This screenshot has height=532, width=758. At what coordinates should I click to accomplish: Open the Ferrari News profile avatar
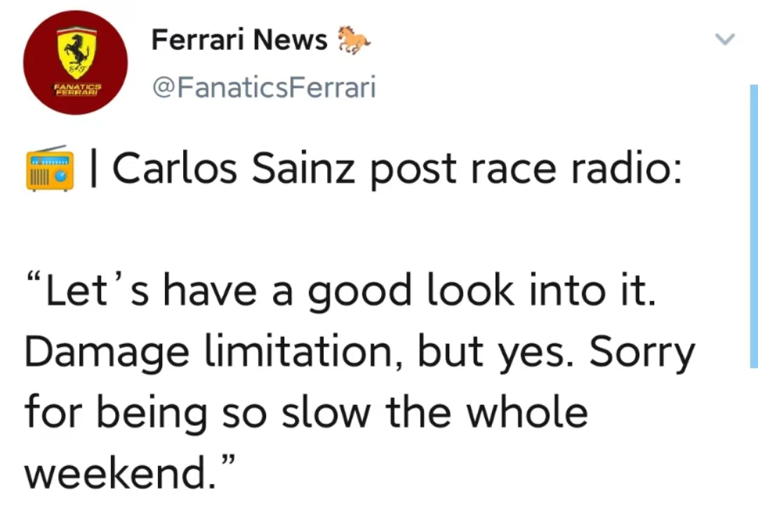75,63
